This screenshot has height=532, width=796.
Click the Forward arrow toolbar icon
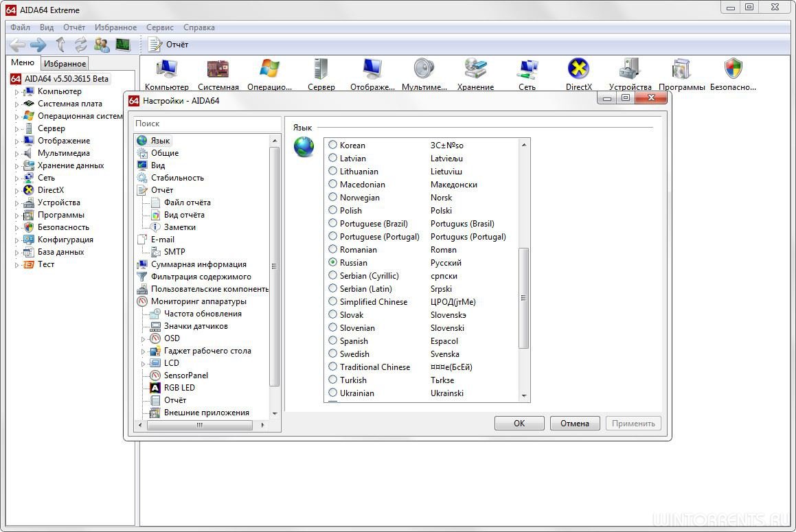[38, 45]
